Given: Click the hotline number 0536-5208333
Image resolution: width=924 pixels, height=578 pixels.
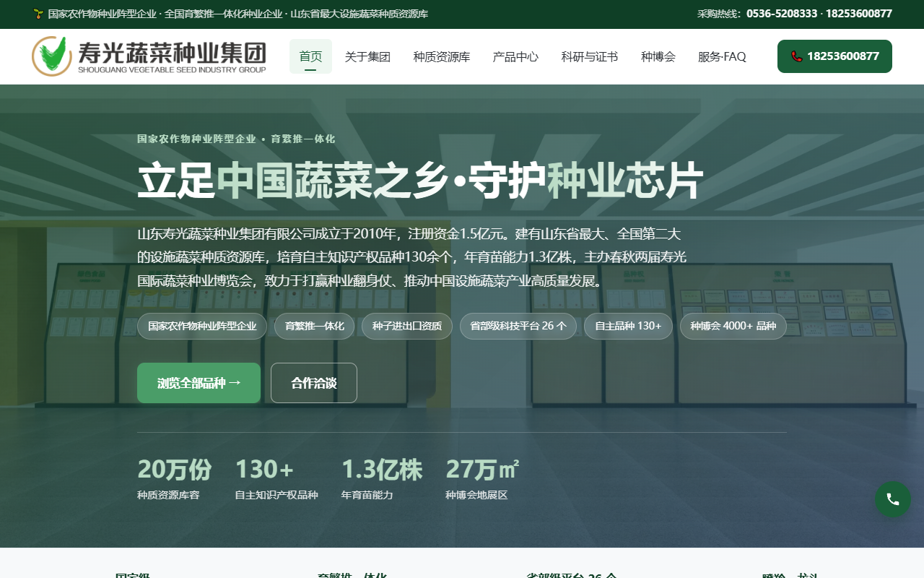Looking at the screenshot, I should tap(782, 14).
